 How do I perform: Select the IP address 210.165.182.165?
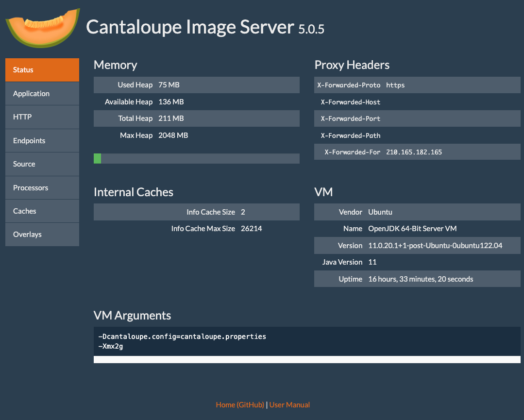point(414,152)
